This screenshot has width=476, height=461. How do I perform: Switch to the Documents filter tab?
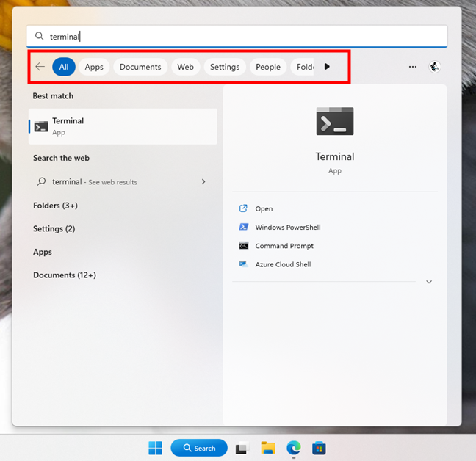[140, 67]
